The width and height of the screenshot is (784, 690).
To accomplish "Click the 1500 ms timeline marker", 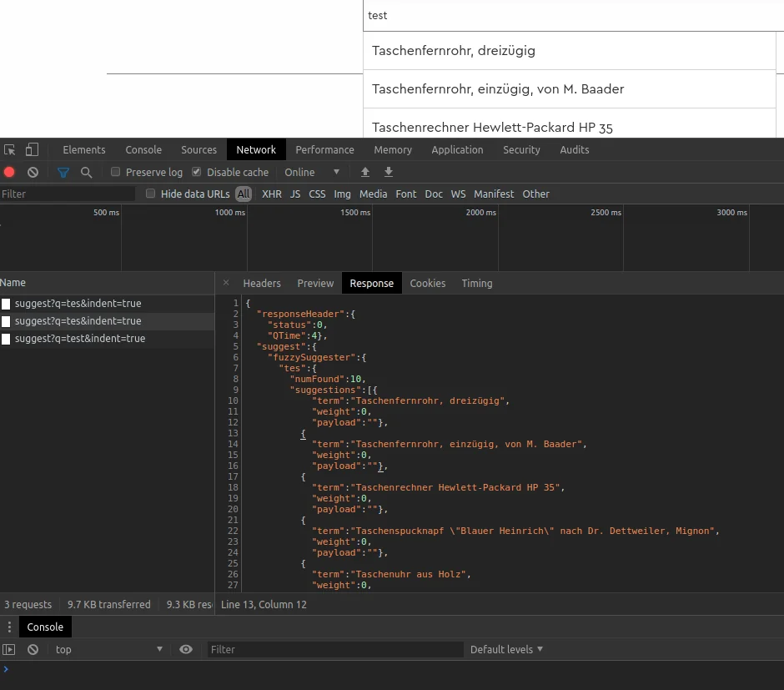I will coord(355,213).
